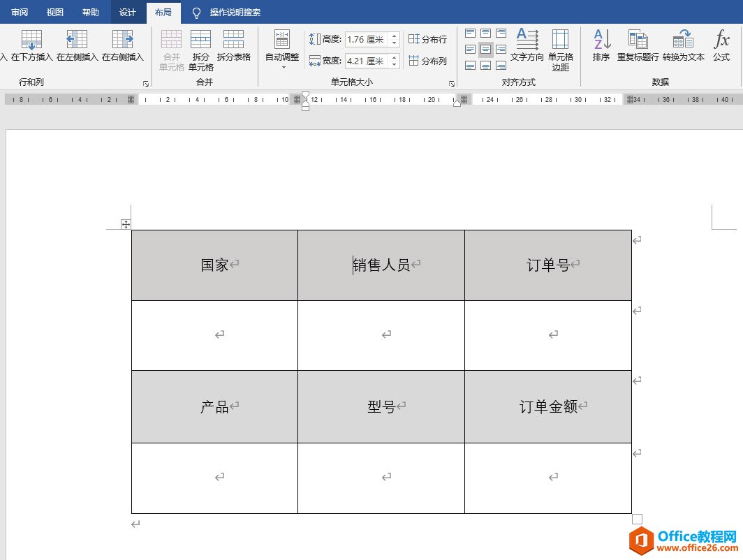Image resolution: width=743 pixels, height=560 pixels.
Task: Align cell text bottom right
Action: tap(501, 66)
